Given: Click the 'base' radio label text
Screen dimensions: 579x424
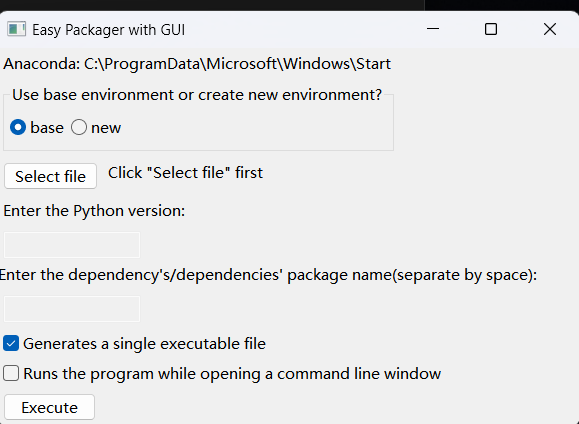Looking at the screenshot, I should point(47,128).
